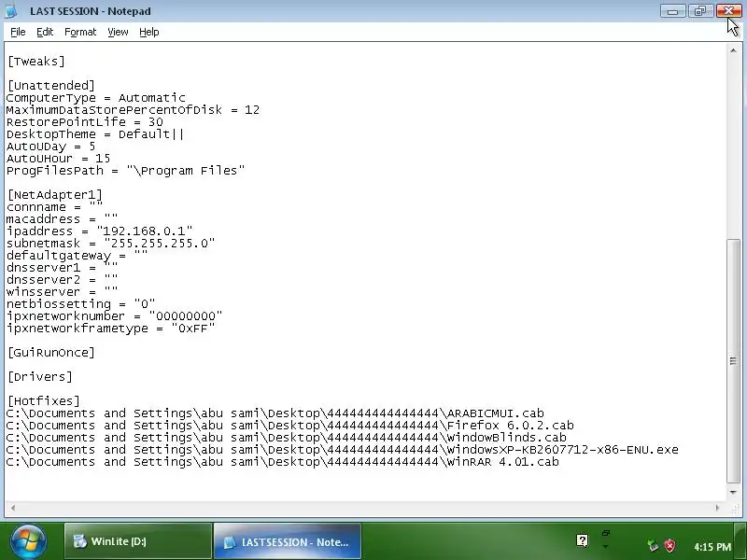
Task: Click the macaddress line
Action: (62, 219)
